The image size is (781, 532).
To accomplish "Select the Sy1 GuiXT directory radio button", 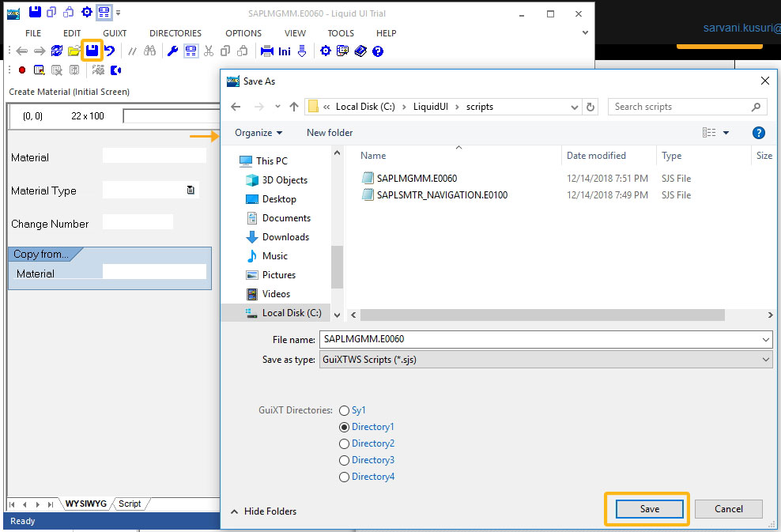I will 344,410.
